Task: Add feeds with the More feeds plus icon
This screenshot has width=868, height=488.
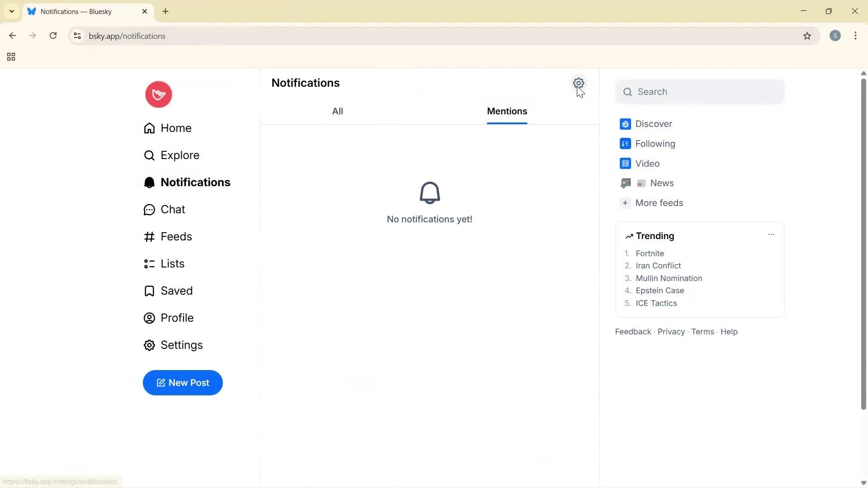Action: 625,203
